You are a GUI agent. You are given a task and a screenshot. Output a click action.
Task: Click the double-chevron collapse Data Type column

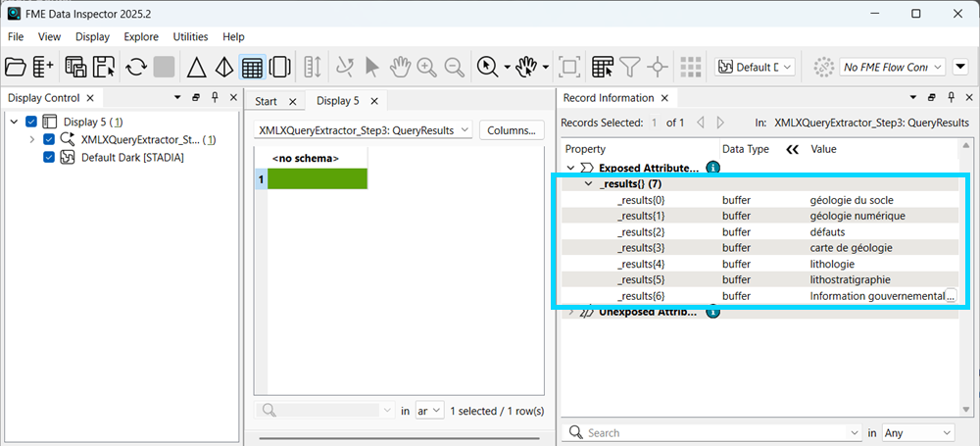(793, 150)
